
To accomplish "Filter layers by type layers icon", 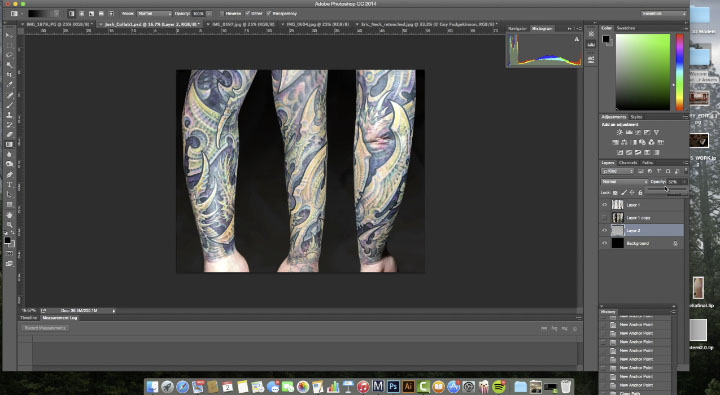I will click(658, 171).
